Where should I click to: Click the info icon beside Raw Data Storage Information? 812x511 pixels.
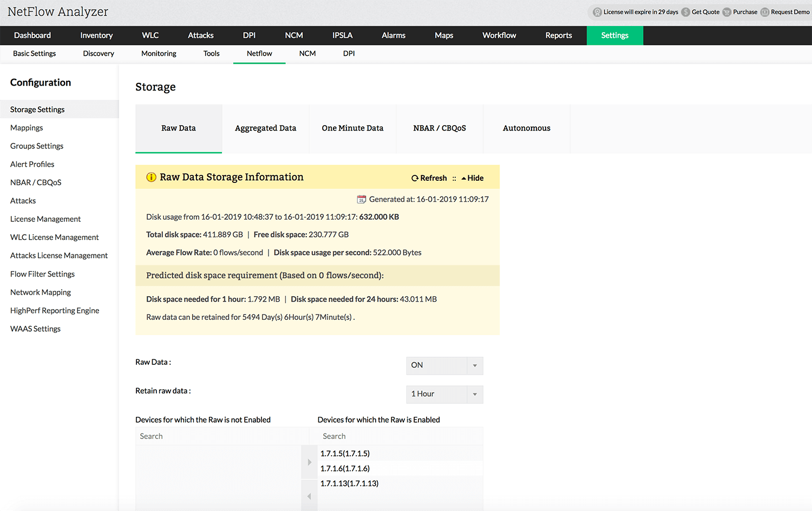pos(151,177)
